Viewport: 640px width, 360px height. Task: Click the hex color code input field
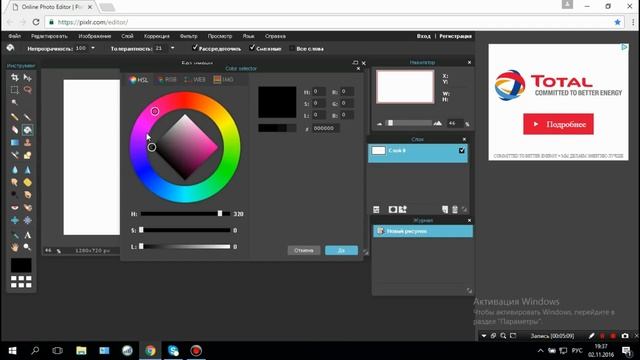[326, 128]
